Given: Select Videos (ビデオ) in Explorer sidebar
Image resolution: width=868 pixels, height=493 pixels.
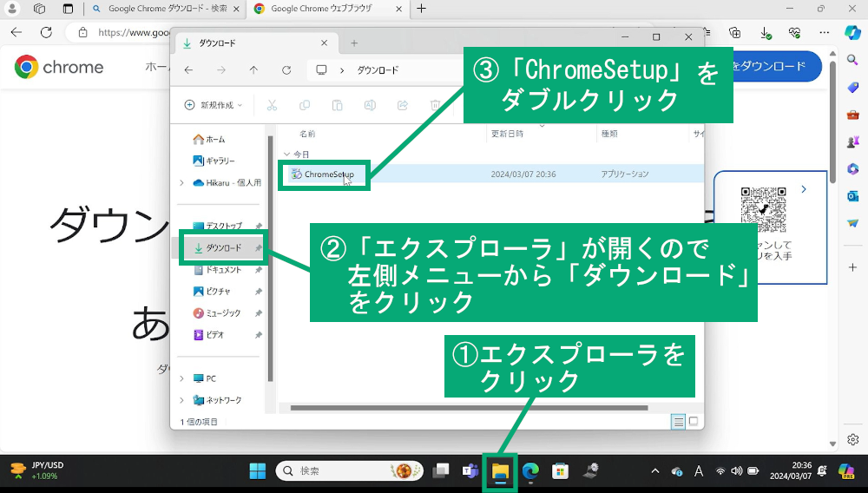Looking at the screenshot, I should point(208,335).
